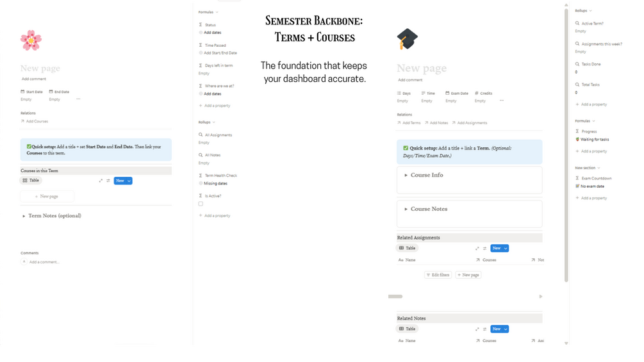Image resolution: width=644 pixels, height=362 pixels.
Task: Open full-page expand icon in Courses in this Term
Action: tap(101, 181)
